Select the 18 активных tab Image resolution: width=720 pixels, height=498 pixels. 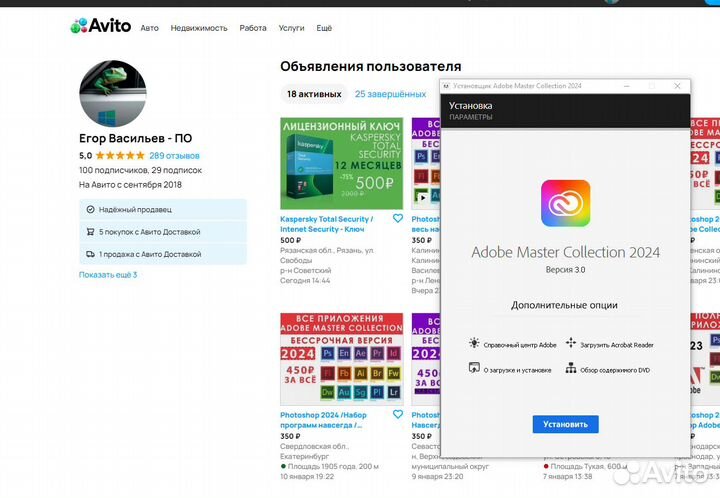[312, 94]
